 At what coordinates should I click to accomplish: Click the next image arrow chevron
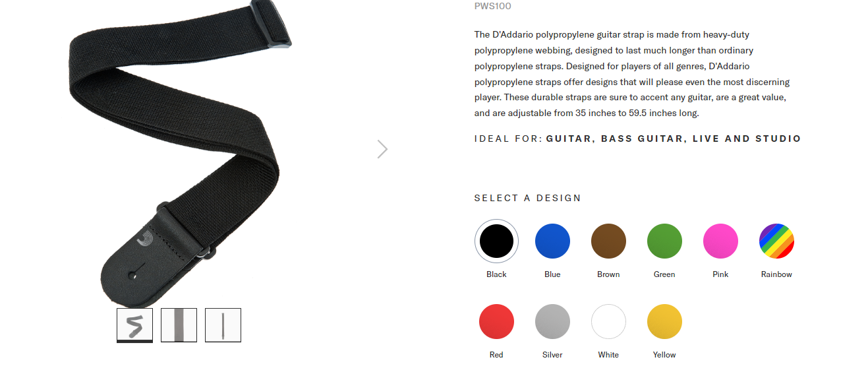click(x=382, y=149)
